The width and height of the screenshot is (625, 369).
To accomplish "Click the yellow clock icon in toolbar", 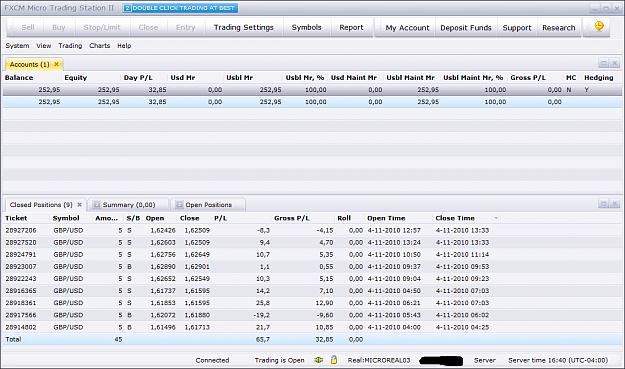I will 599,26.
